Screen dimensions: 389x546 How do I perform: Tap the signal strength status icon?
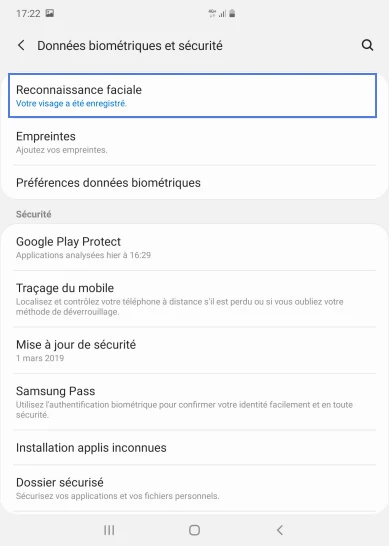(x=223, y=14)
